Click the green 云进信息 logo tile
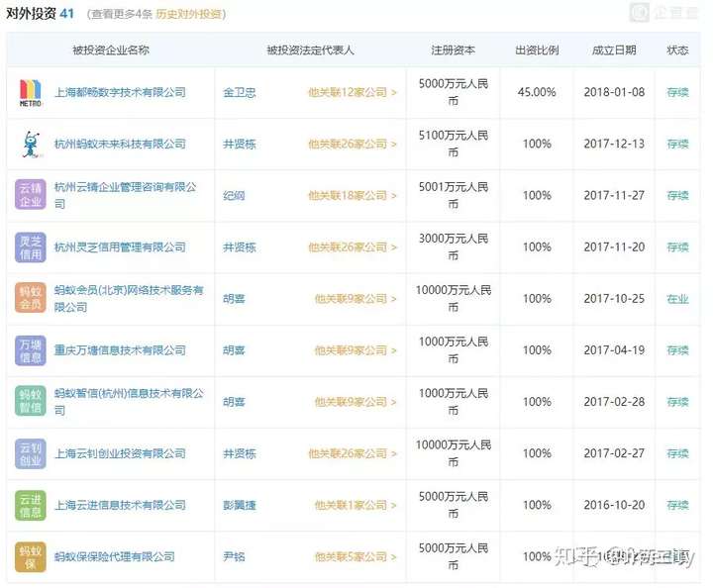 pyautogui.click(x=31, y=505)
